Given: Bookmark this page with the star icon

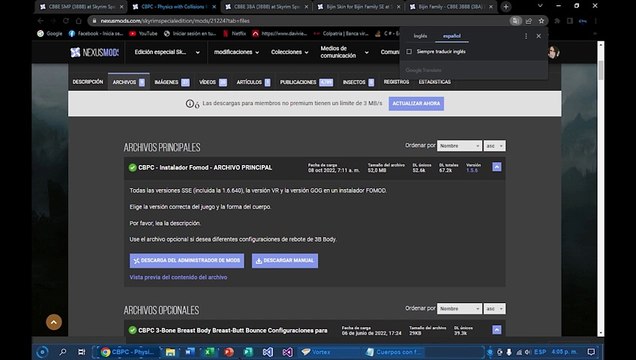Looking at the screenshot, I should pos(541,21).
